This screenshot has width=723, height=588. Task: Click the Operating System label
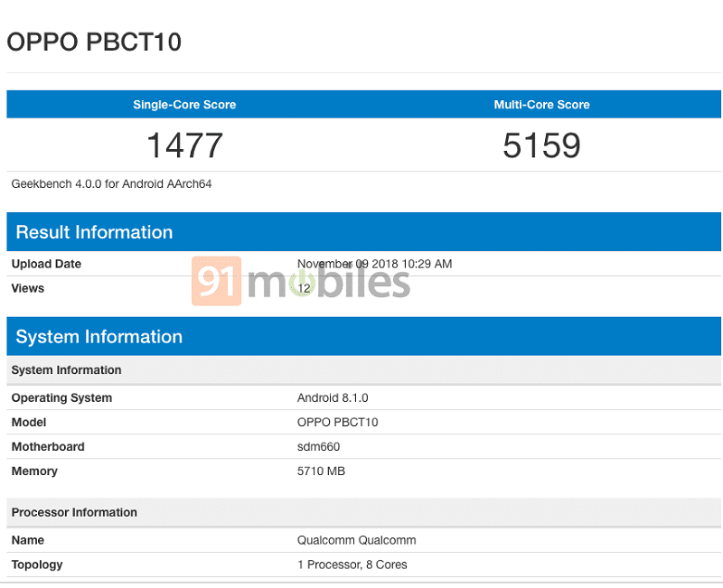pyautogui.click(x=61, y=397)
